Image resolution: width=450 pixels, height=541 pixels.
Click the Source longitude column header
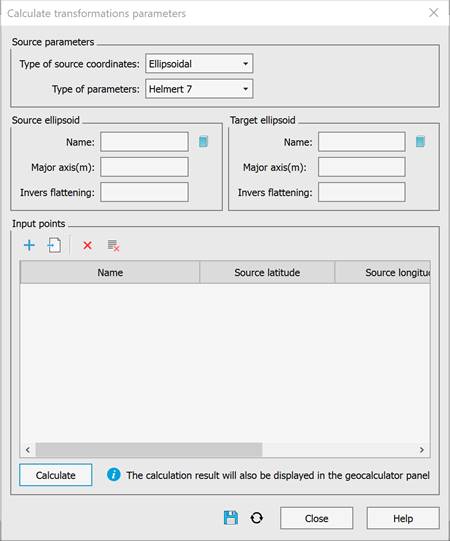(x=383, y=273)
